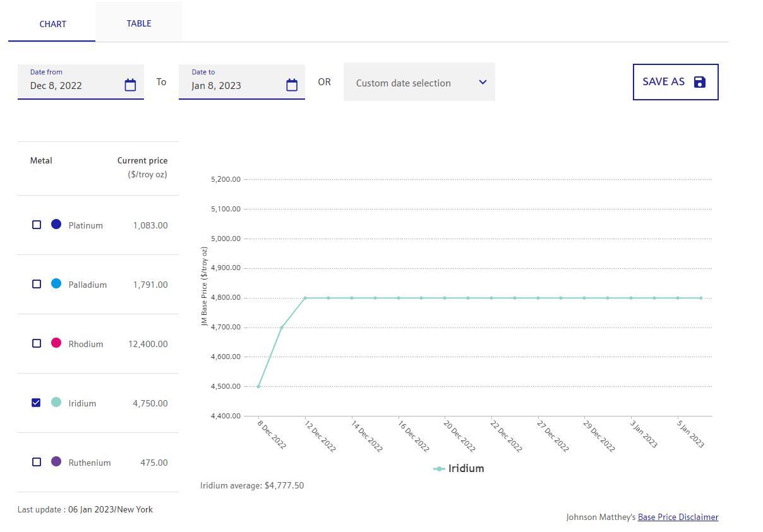Screen dimensions: 763x532
Task: Switch to the TABLE tab
Action: click(x=139, y=23)
